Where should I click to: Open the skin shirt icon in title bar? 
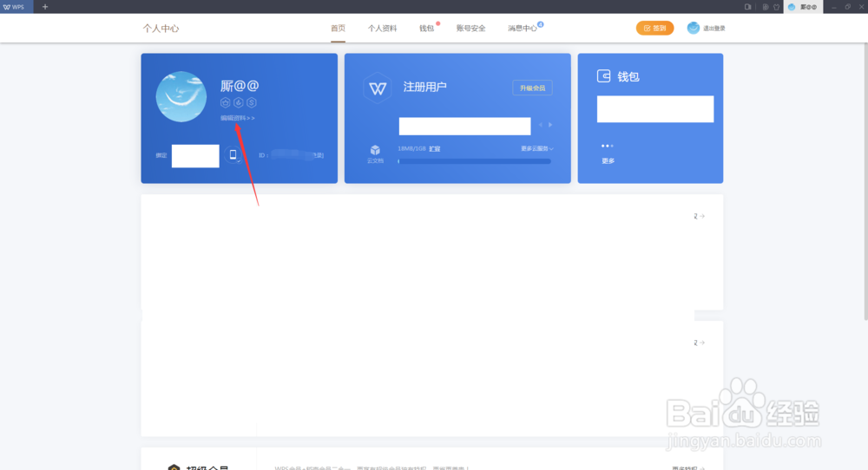(776, 7)
